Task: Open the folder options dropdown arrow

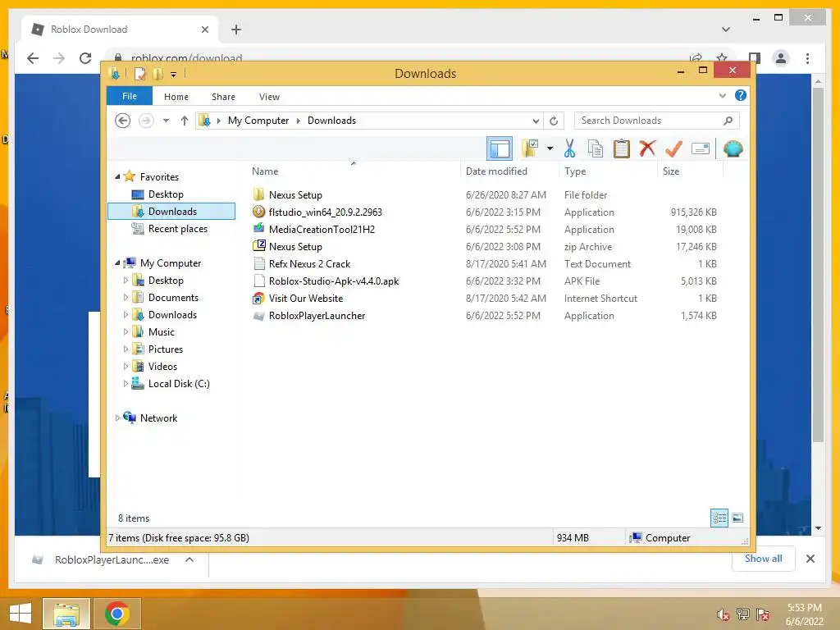Action: (x=550, y=148)
